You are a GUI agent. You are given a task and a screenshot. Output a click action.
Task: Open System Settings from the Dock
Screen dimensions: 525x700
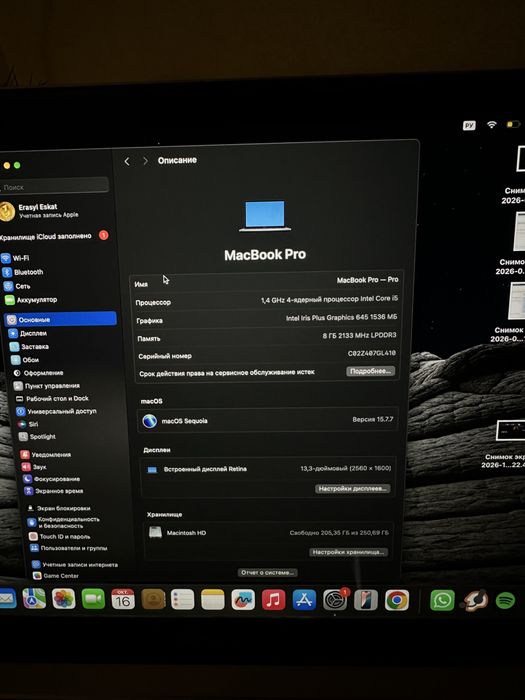point(335,600)
